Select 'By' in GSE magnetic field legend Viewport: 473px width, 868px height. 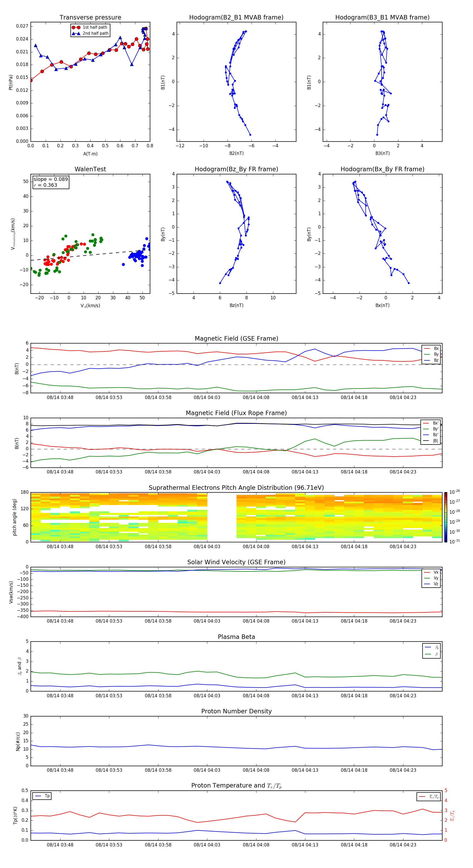pyautogui.click(x=431, y=354)
